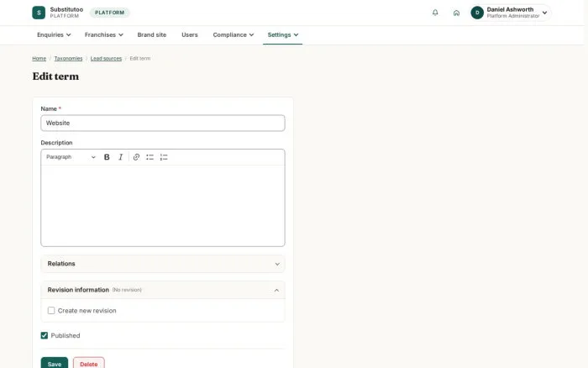
Task: Insert bulleted list in description
Action: pos(150,157)
